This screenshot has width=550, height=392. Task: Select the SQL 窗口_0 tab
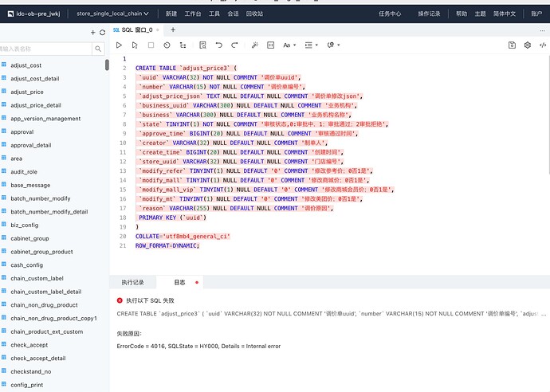pyautogui.click(x=136, y=29)
